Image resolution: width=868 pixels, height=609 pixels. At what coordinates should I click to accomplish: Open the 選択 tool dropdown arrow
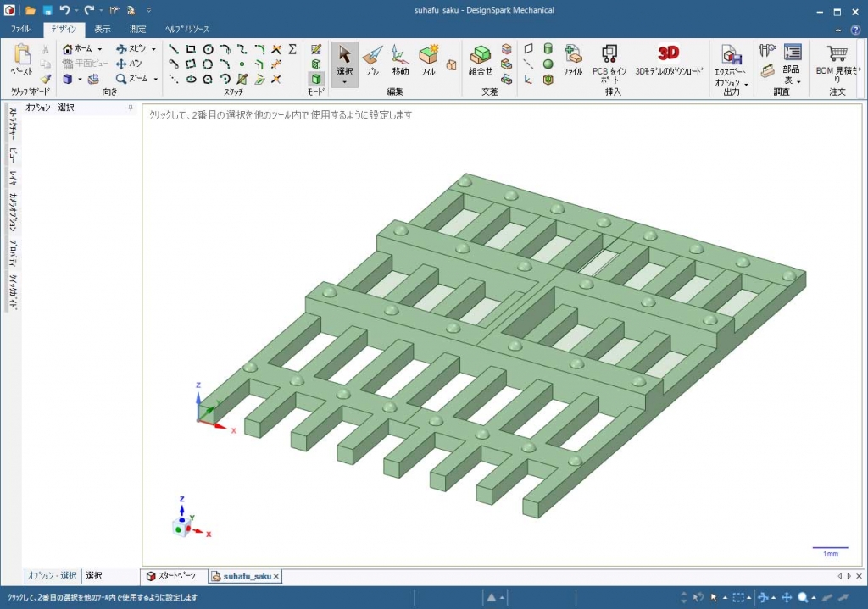[x=345, y=82]
